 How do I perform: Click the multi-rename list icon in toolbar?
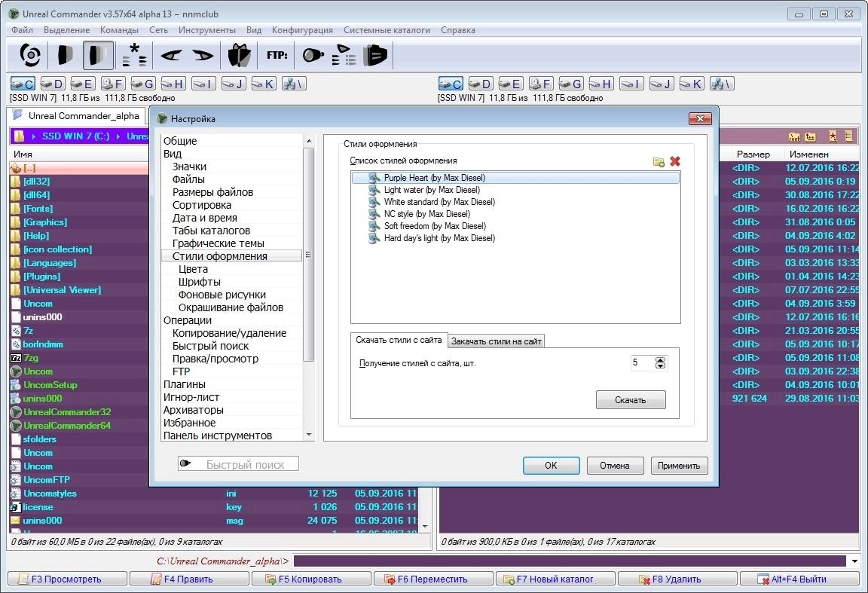pos(344,55)
